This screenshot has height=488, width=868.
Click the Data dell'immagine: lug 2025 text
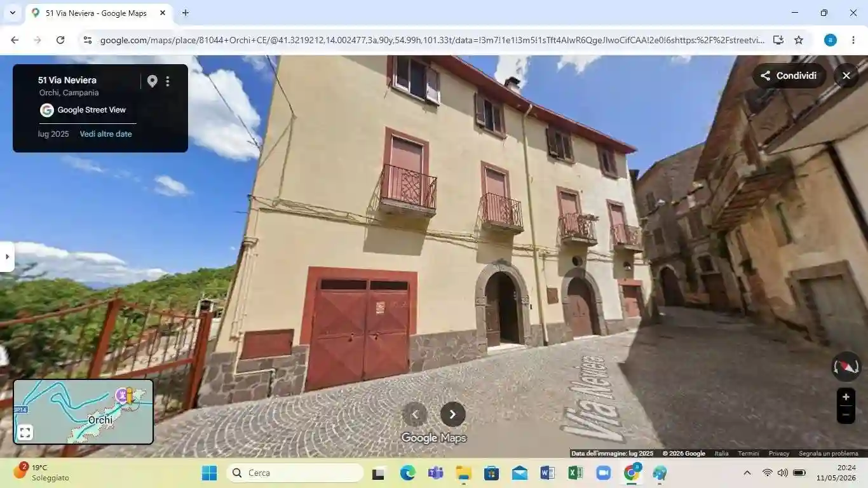613,454
